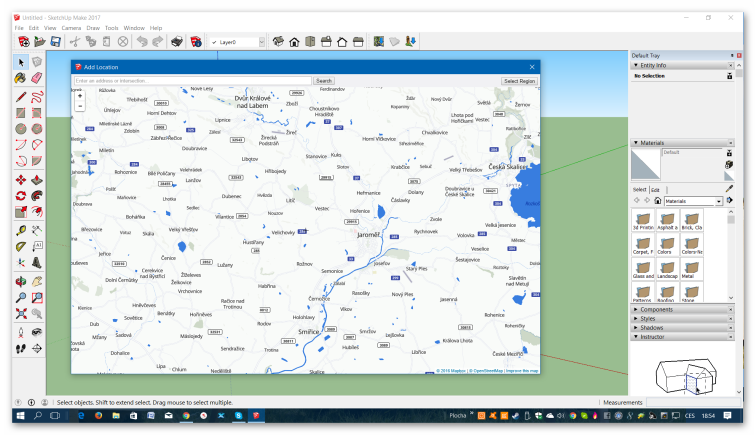Collapse the Instructor panel

635,337
